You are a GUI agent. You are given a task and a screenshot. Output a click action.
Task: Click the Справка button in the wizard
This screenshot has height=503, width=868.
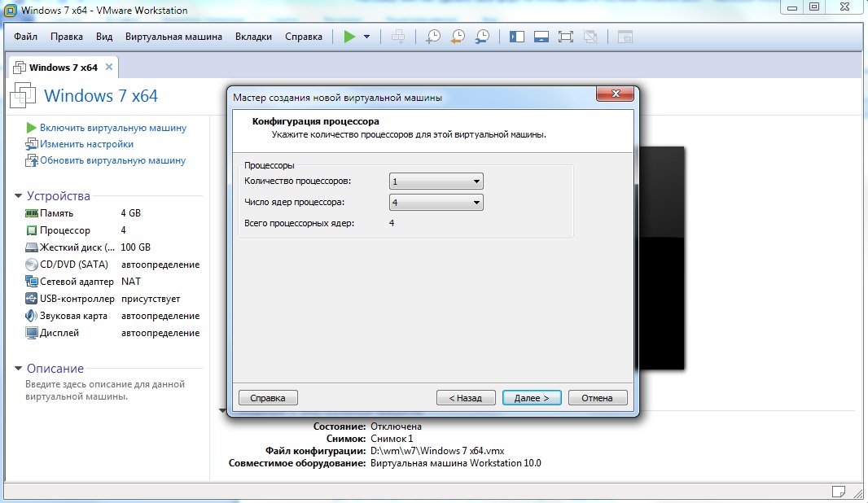click(x=268, y=398)
